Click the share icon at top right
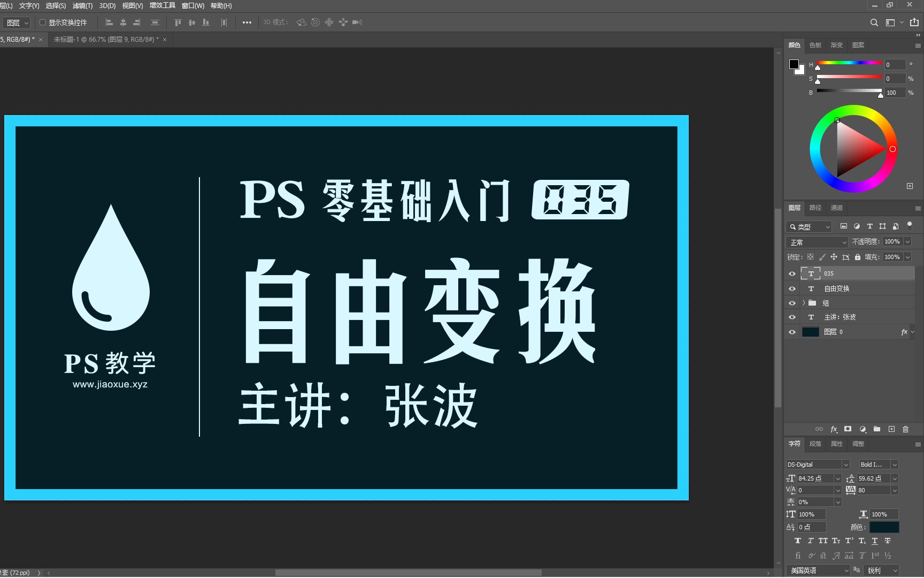 click(914, 22)
